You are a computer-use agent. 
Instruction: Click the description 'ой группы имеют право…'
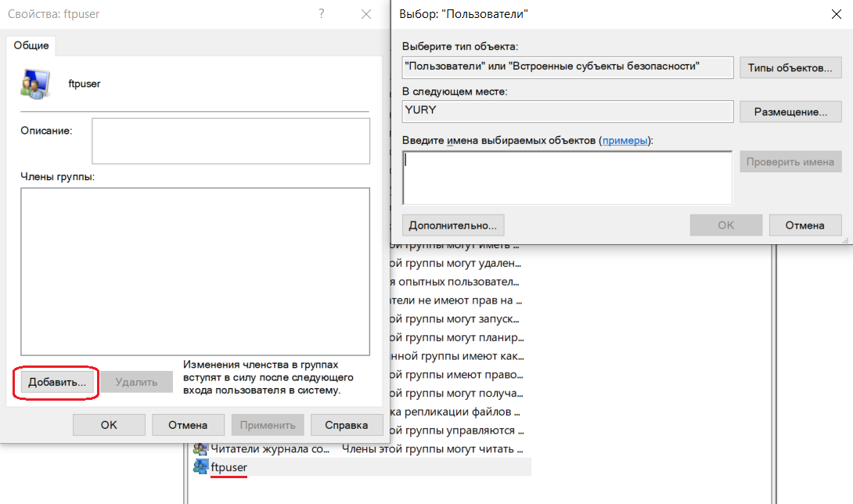[456, 375]
